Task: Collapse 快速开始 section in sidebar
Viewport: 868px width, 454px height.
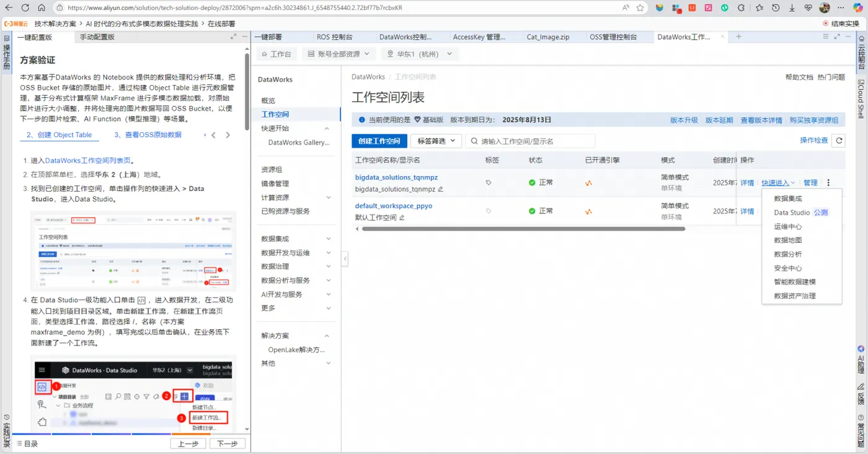Action: click(x=327, y=128)
